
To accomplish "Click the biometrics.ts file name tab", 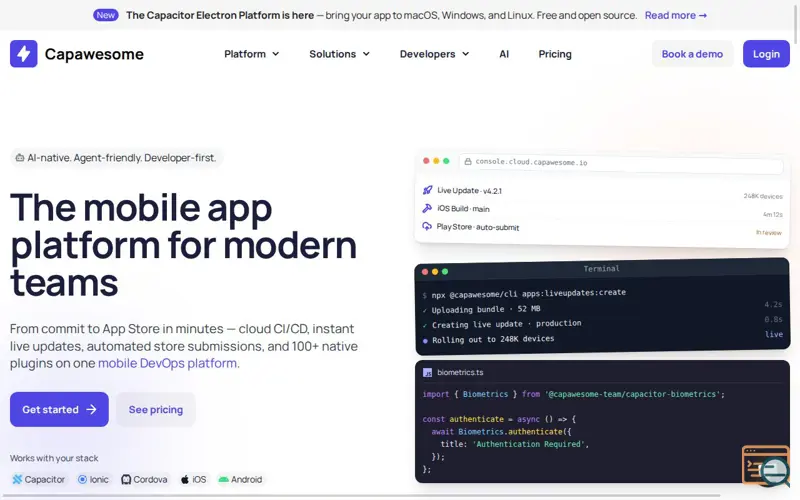I will click(460, 372).
